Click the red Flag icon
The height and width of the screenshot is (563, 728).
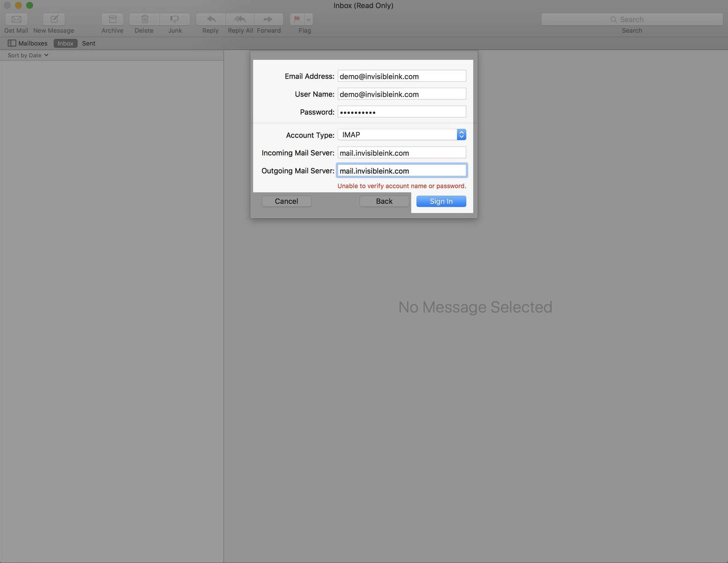pyautogui.click(x=297, y=19)
